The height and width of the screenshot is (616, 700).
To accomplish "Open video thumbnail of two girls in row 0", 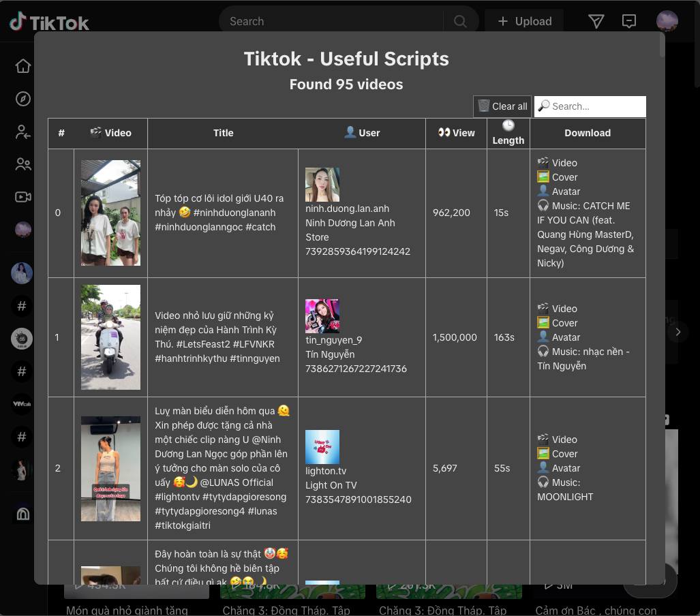I will (x=110, y=213).
